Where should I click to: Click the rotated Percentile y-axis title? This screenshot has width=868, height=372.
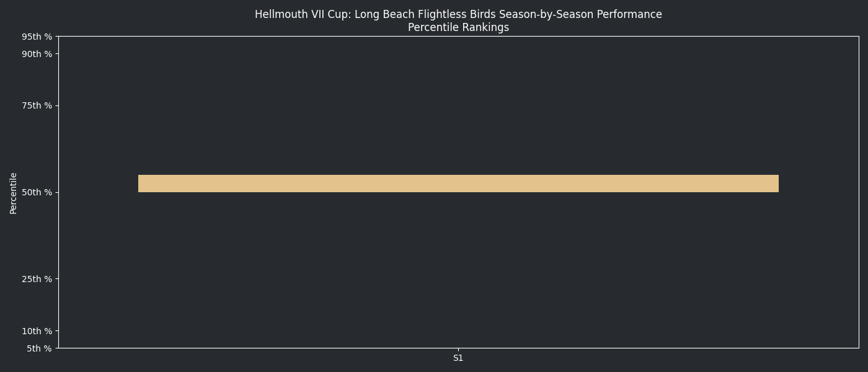[13, 193]
